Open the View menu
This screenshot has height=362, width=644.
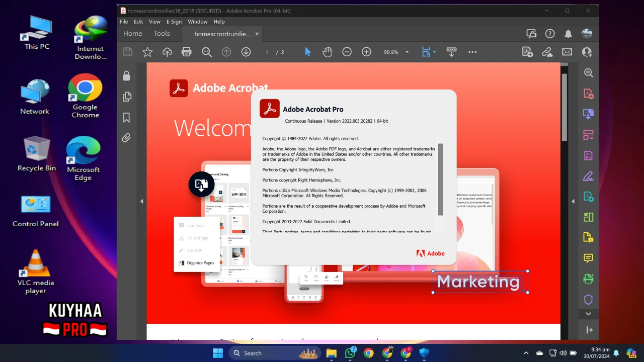coord(155,22)
